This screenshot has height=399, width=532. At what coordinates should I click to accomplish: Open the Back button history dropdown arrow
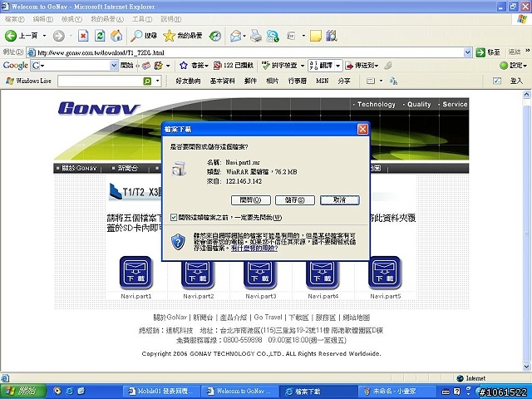(x=44, y=36)
